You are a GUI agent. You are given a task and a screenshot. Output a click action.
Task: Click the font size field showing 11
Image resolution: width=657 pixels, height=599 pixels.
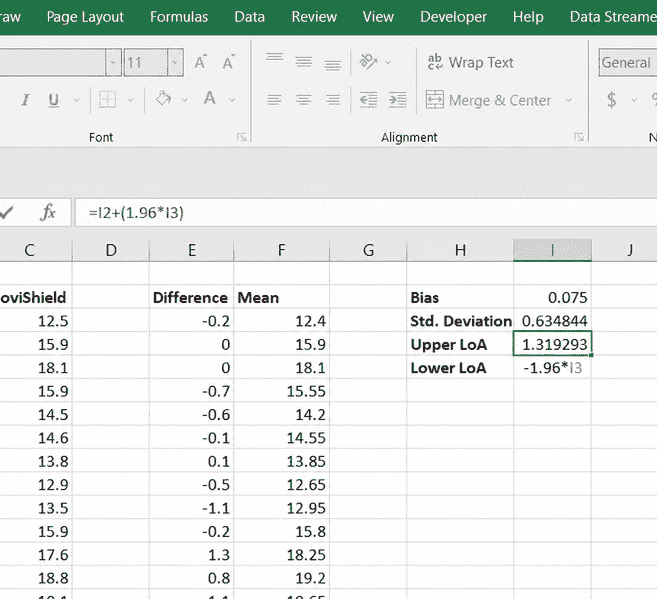(x=145, y=63)
